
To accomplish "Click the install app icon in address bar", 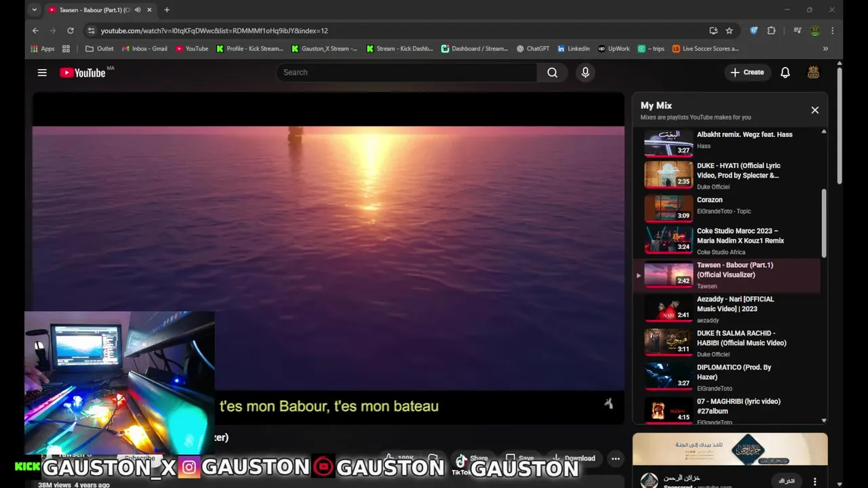I will pyautogui.click(x=713, y=30).
